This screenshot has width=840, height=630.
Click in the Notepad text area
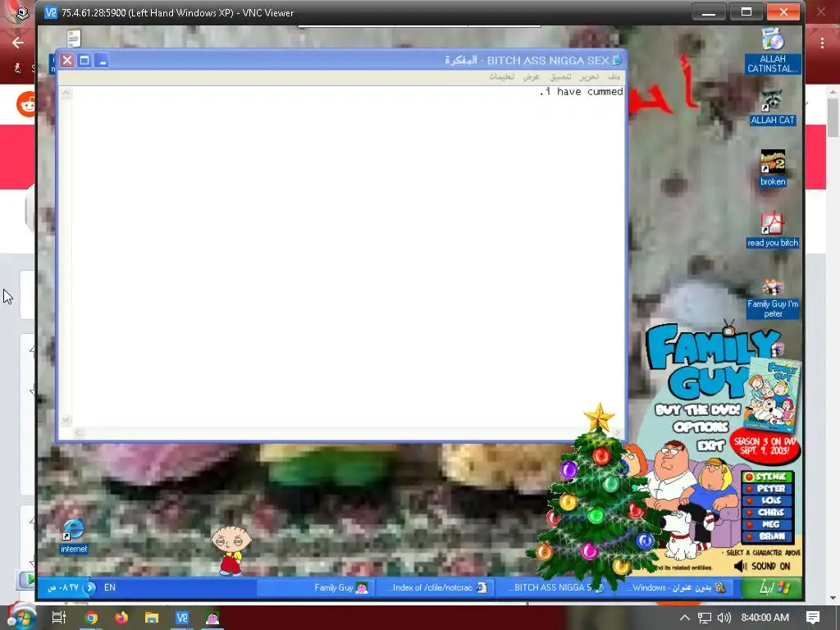pos(348,257)
